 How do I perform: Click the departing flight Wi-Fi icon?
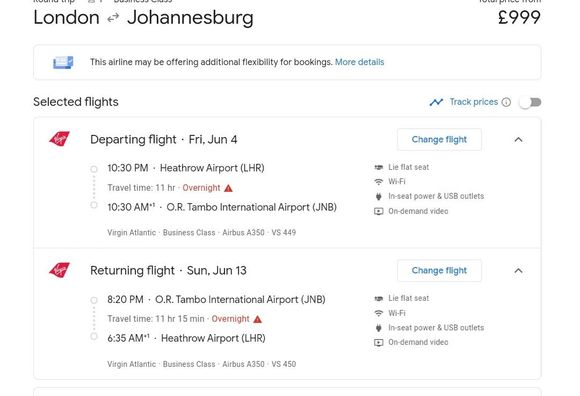pos(378,182)
